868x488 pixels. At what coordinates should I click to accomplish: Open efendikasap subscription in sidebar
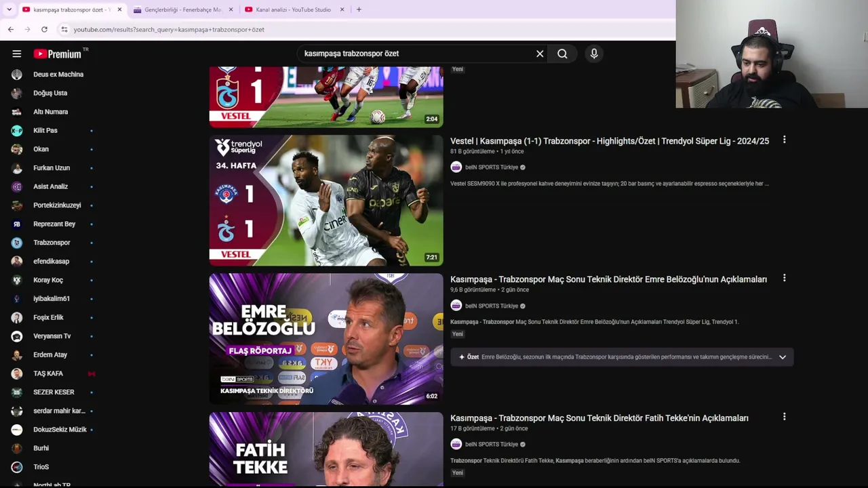tap(52, 261)
